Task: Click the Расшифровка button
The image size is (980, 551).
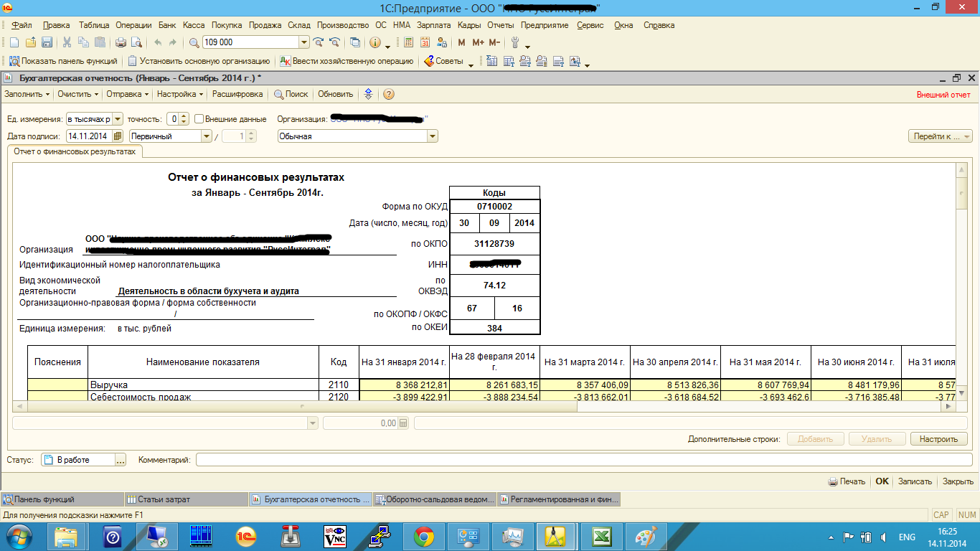Action: tap(237, 94)
